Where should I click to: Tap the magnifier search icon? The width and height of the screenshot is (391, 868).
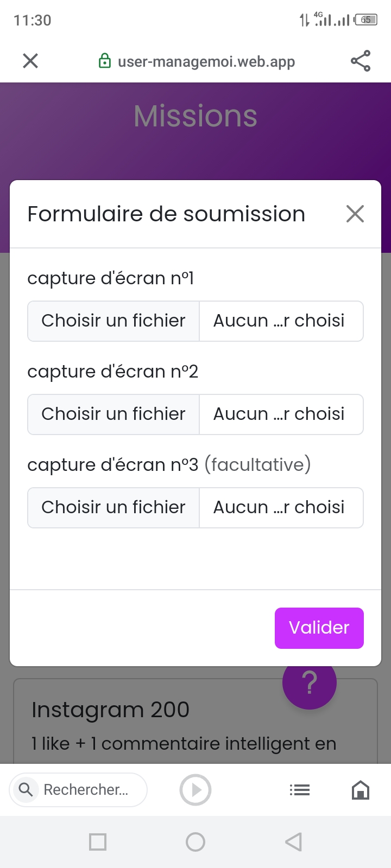(26, 789)
